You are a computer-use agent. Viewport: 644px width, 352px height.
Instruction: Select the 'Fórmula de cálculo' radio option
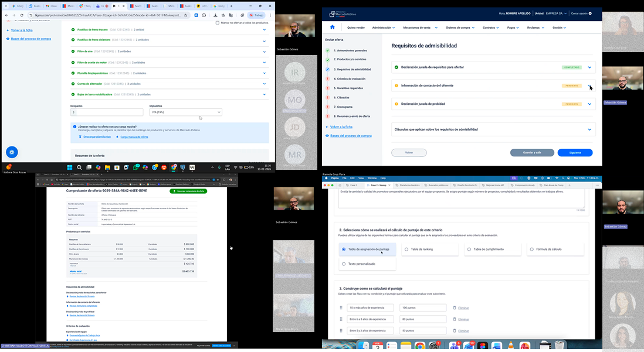(x=532, y=250)
